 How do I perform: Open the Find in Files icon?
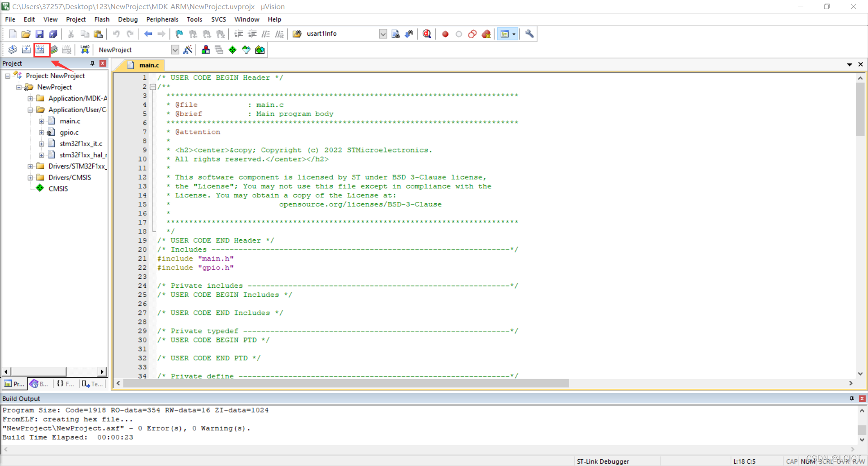(396, 34)
